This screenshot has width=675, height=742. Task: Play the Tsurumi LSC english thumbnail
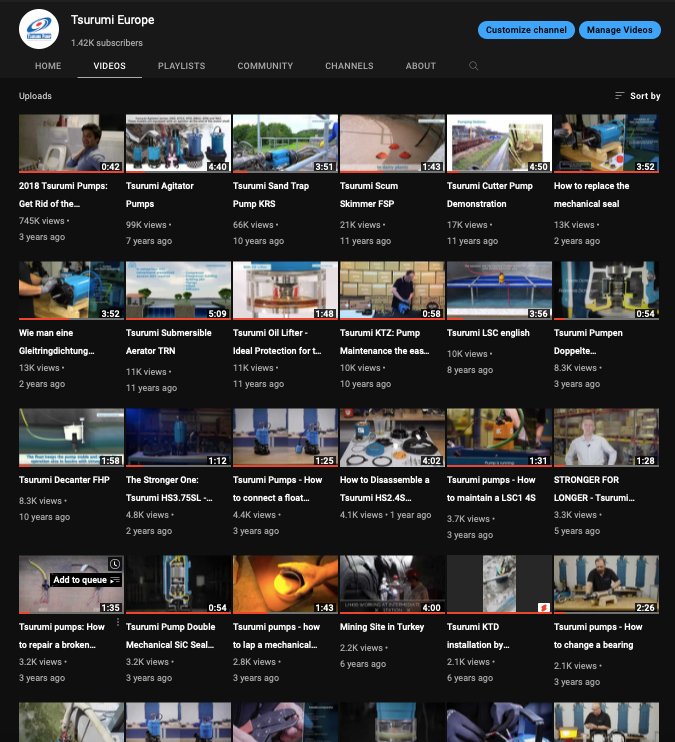pos(499,290)
